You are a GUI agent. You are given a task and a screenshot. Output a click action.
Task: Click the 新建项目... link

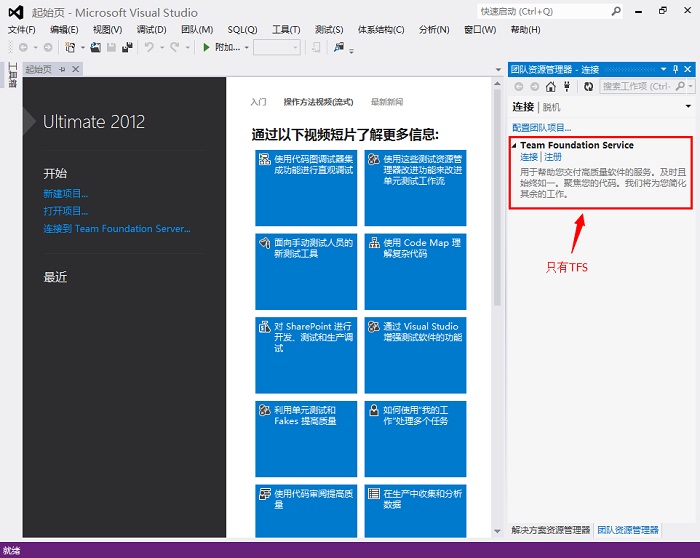coord(66,193)
